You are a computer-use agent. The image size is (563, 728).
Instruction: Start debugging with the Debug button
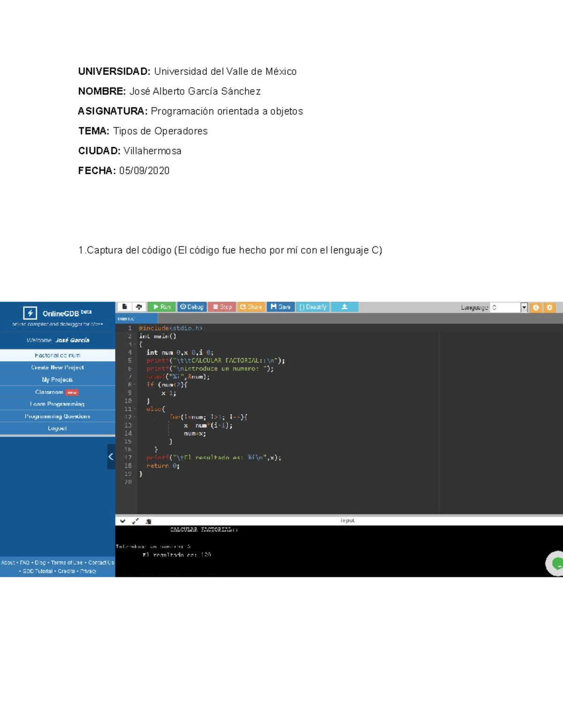tap(192, 307)
